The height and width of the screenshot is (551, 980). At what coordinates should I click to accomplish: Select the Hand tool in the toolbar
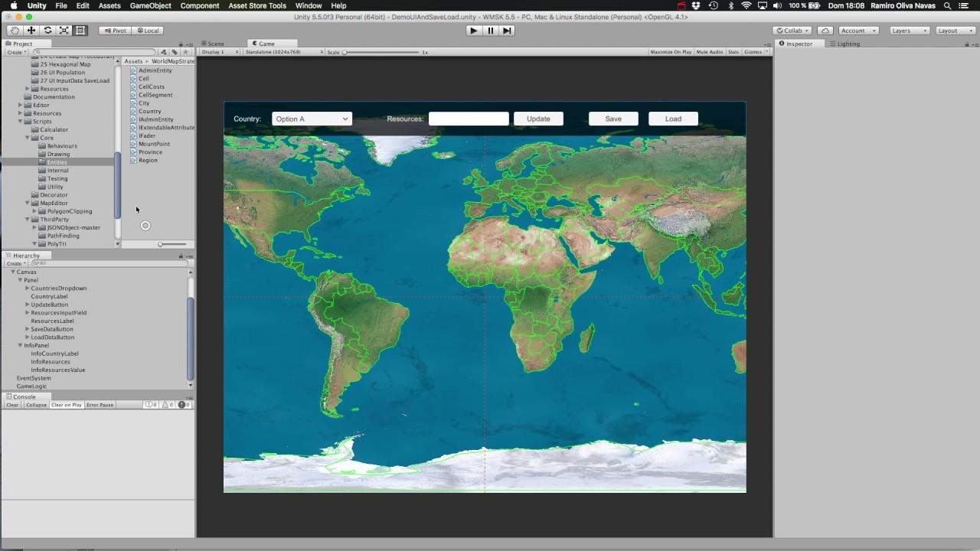[14, 30]
